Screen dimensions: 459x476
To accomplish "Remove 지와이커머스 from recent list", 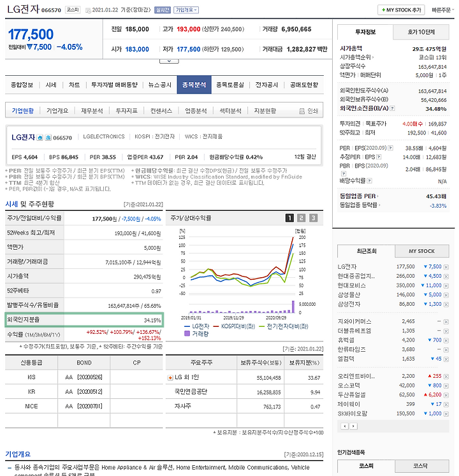I will (x=446, y=322).
